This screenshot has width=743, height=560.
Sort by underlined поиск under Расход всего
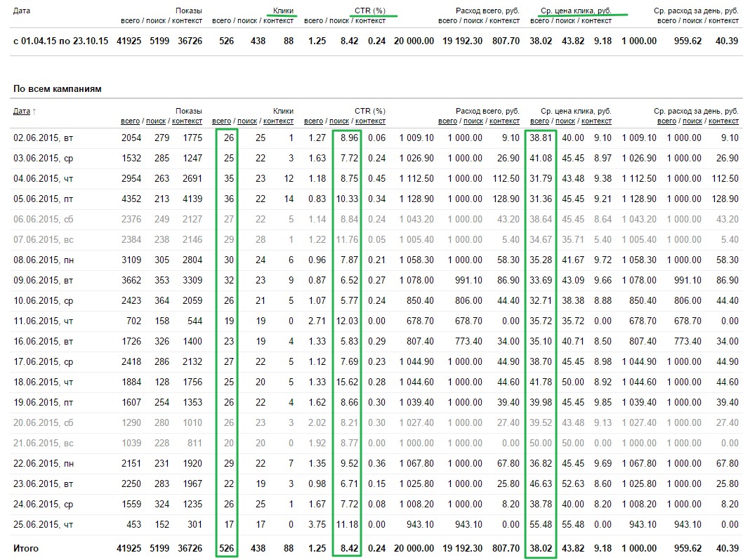pyautogui.click(x=473, y=121)
